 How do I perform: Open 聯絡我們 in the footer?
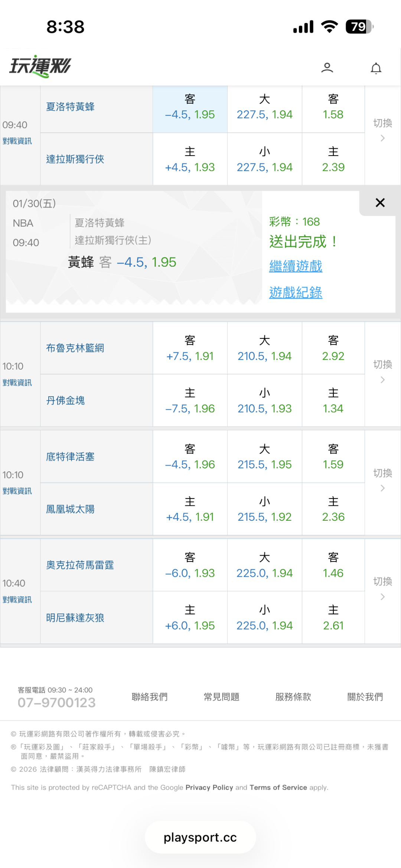coord(150,697)
